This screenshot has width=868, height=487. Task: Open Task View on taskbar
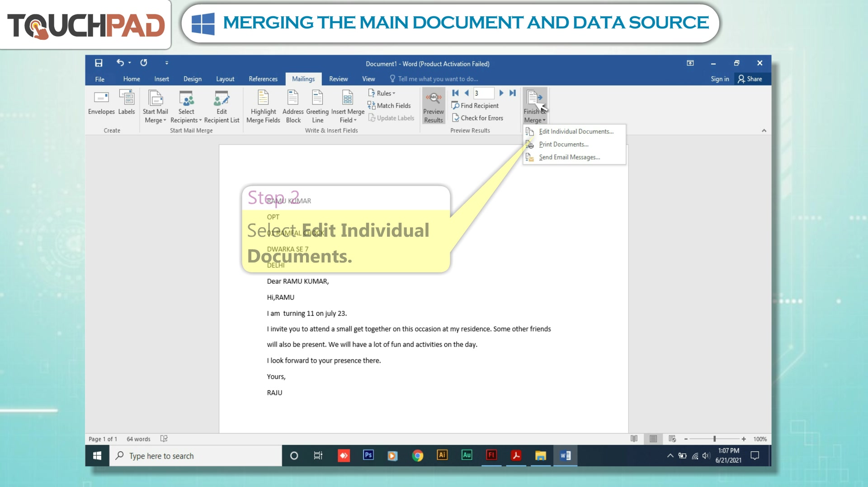318,456
